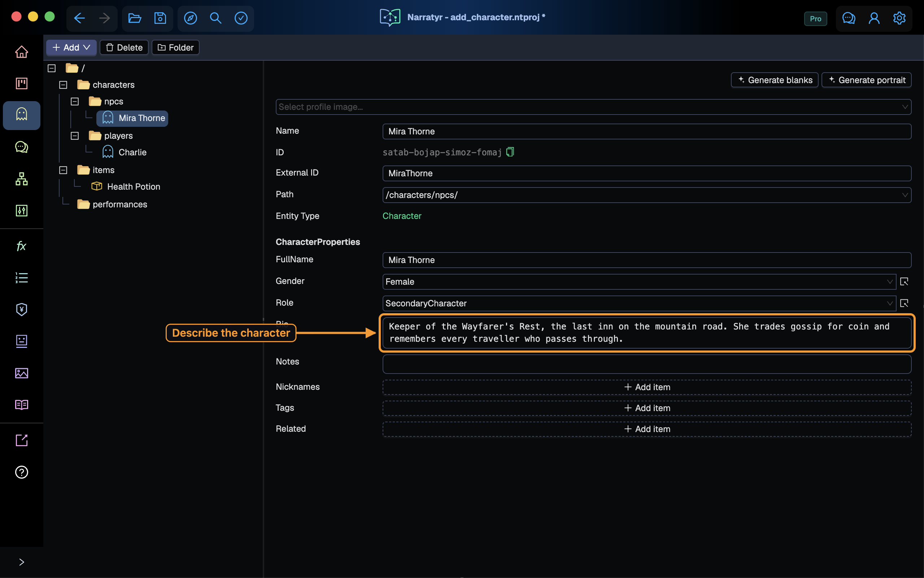Go back with the left arrow
924x578 pixels.
tap(79, 18)
